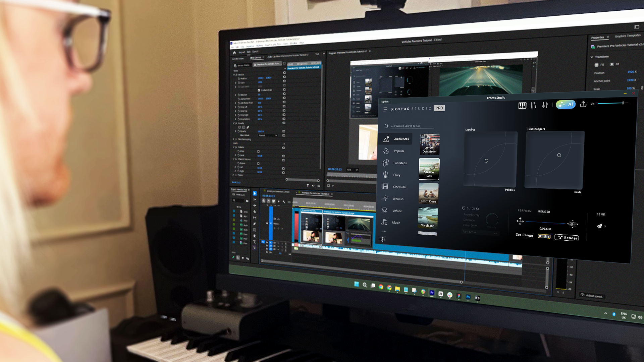Image resolution: width=644 pixels, height=362 pixels.
Task: Open the Export tab in Premiere Pro
Action: pyautogui.click(x=255, y=52)
